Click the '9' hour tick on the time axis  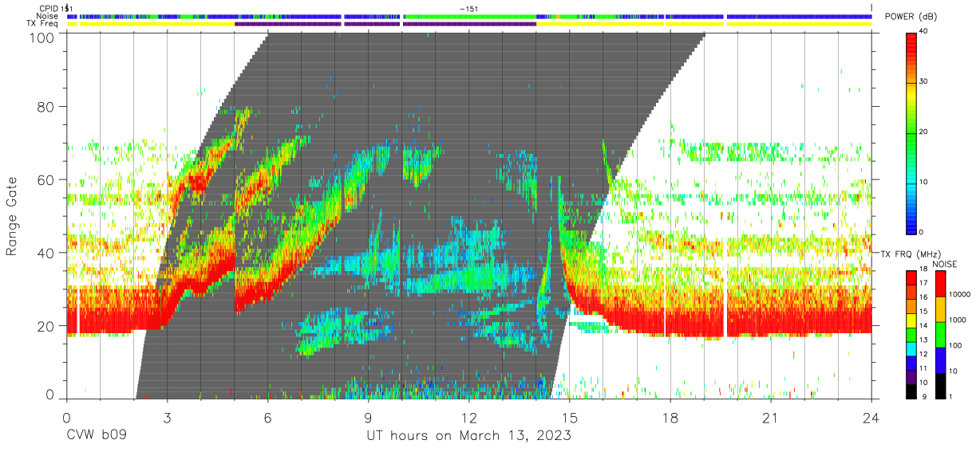point(368,417)
